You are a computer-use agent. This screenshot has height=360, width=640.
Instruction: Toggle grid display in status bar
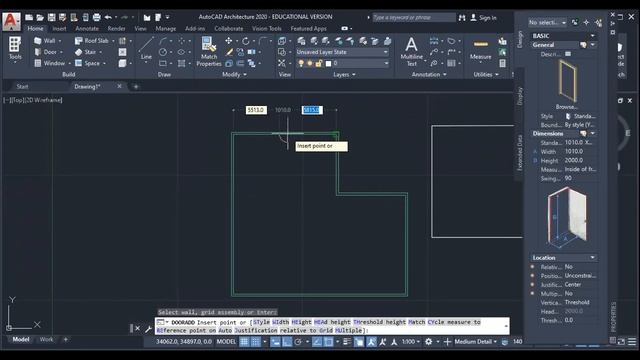point(244,342)
